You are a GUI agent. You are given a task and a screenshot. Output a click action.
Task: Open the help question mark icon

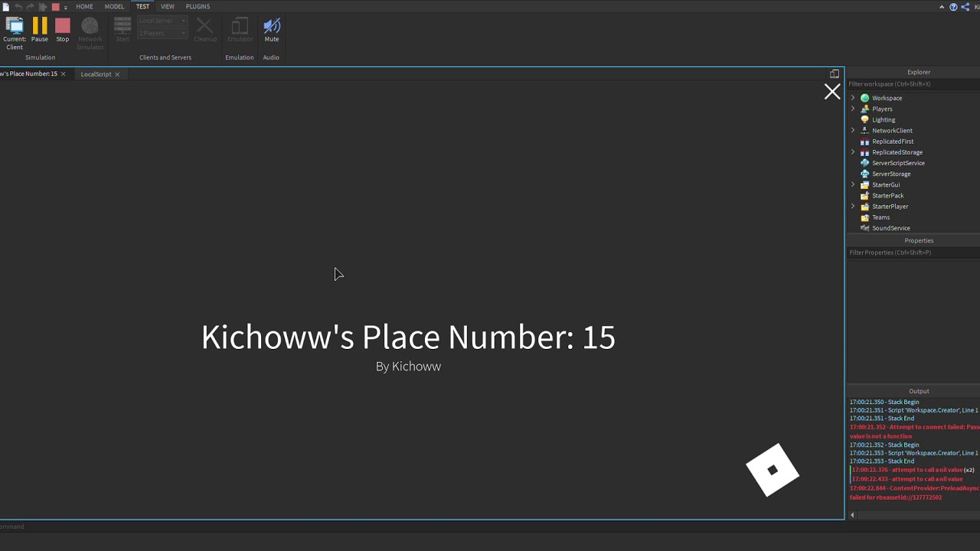(953, 7)
